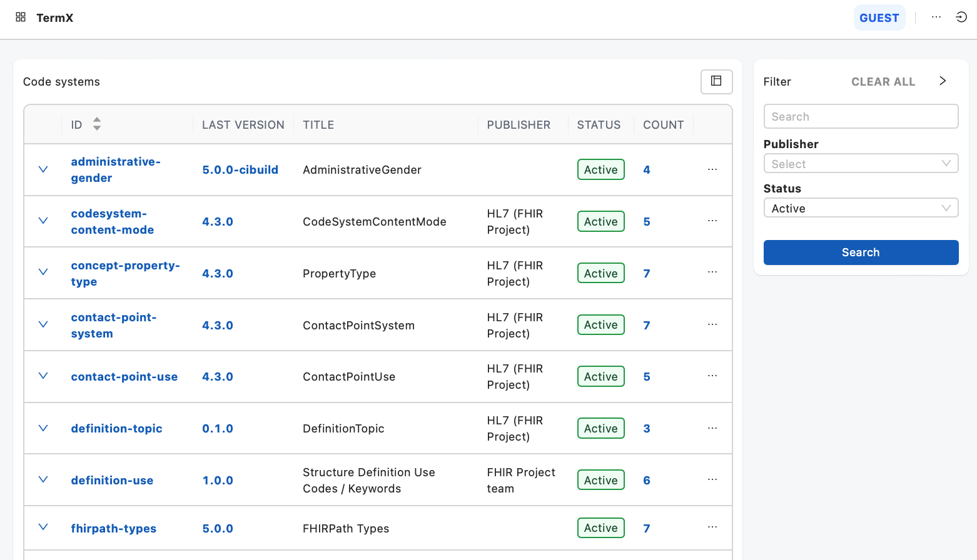Focus the filter Search text field
The width and height of the screenshot is (977, 560).
(x=861, y=117)
